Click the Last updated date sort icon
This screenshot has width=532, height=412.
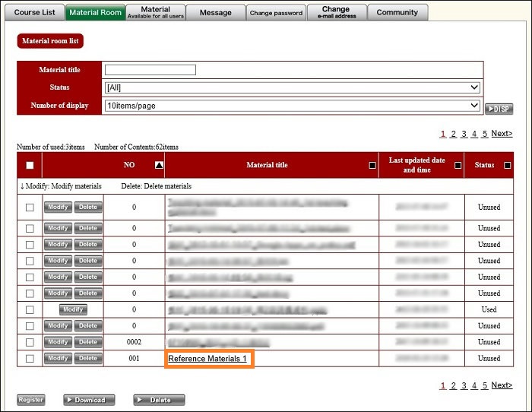(458, 165)
